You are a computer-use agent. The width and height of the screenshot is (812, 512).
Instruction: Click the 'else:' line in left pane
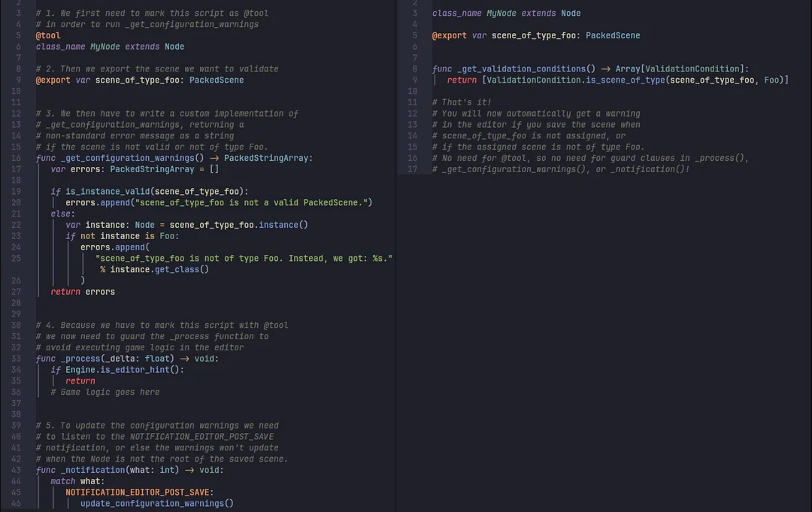click(62, 214)
